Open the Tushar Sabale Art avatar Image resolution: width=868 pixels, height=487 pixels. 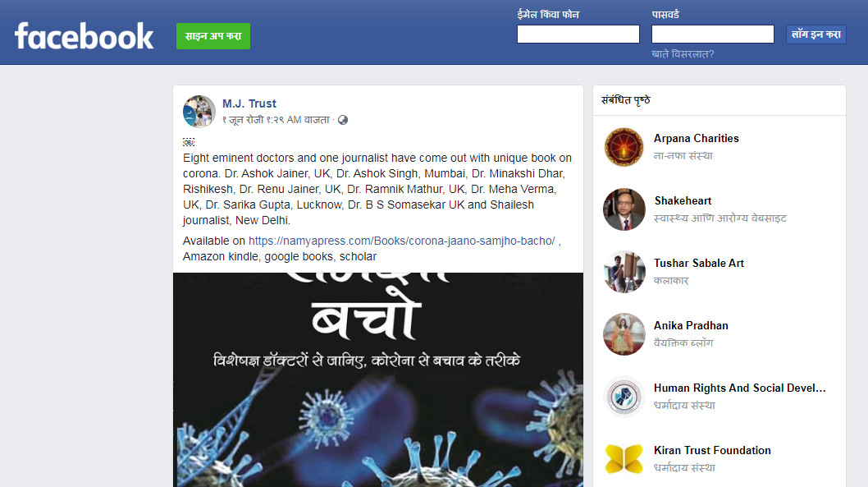pos(624,272)
